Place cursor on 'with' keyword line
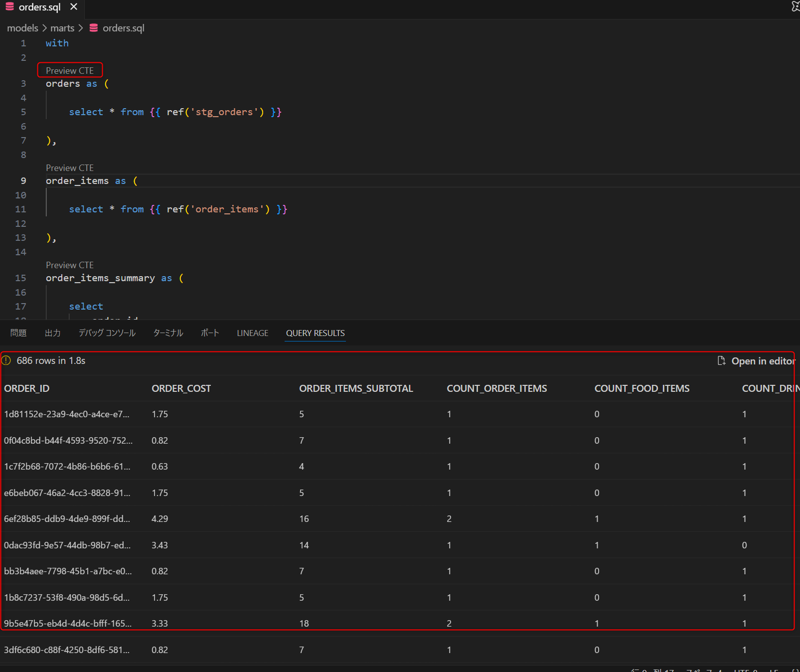800x672 pixels. pos(57,43)
